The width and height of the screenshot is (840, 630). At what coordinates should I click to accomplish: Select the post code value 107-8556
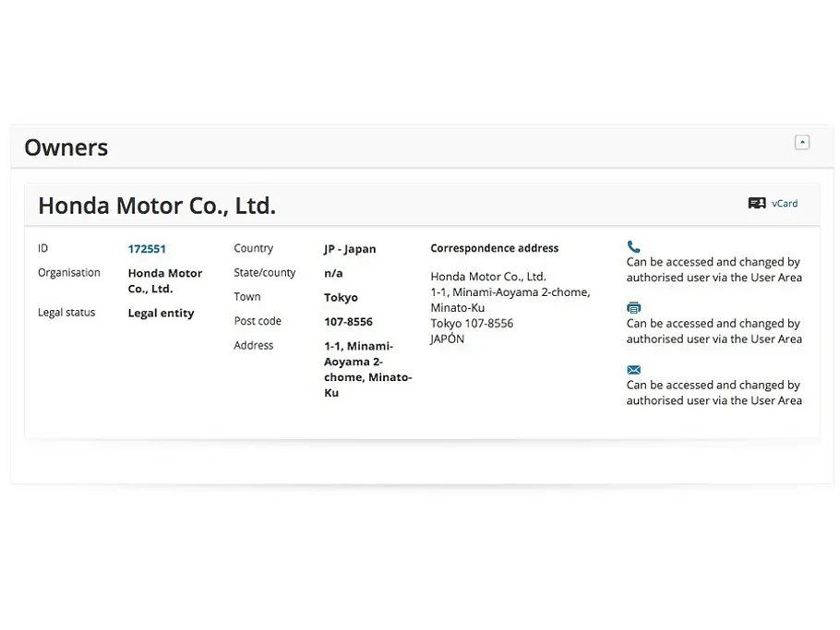348,322
